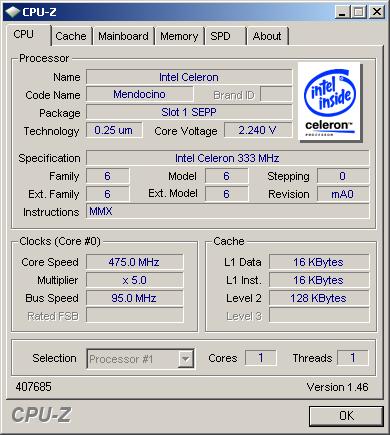Click the Model value field

click(x=227, y=176)
